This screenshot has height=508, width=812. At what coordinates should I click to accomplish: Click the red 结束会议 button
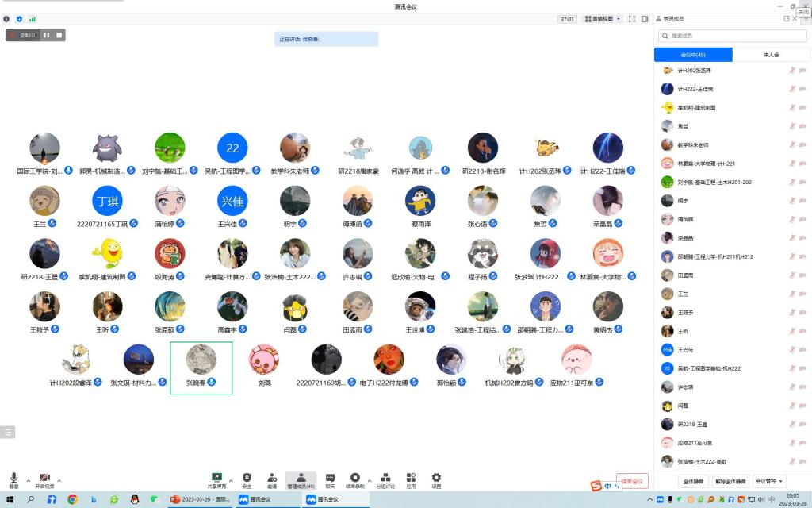632,481
